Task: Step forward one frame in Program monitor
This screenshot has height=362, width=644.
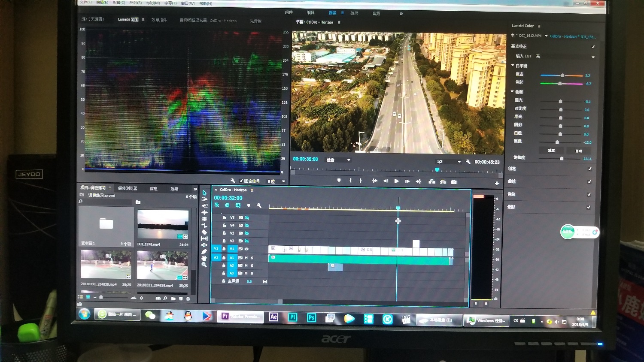Action: pos(407,181)
